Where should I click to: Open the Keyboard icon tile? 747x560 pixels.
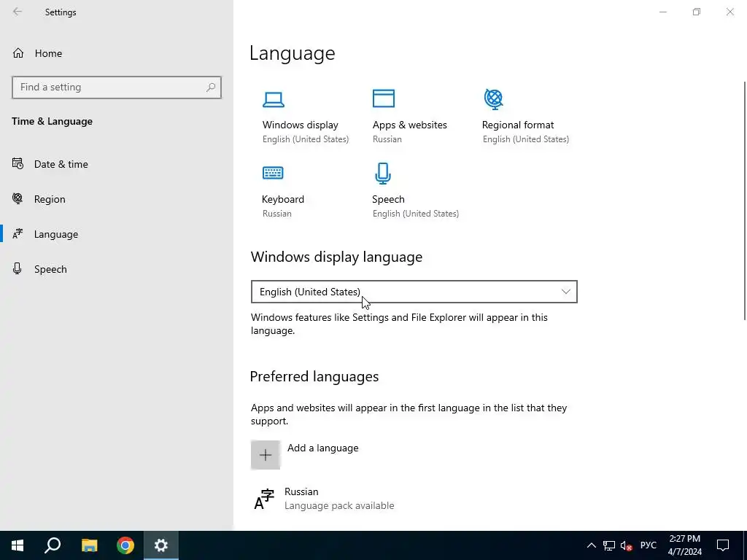(273, 172)
